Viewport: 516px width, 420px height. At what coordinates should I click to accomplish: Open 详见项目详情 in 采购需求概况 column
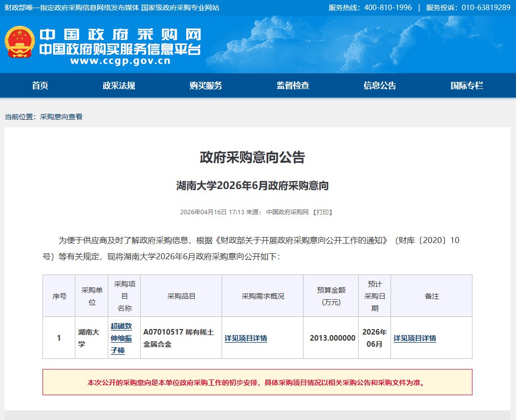point(246,338)
